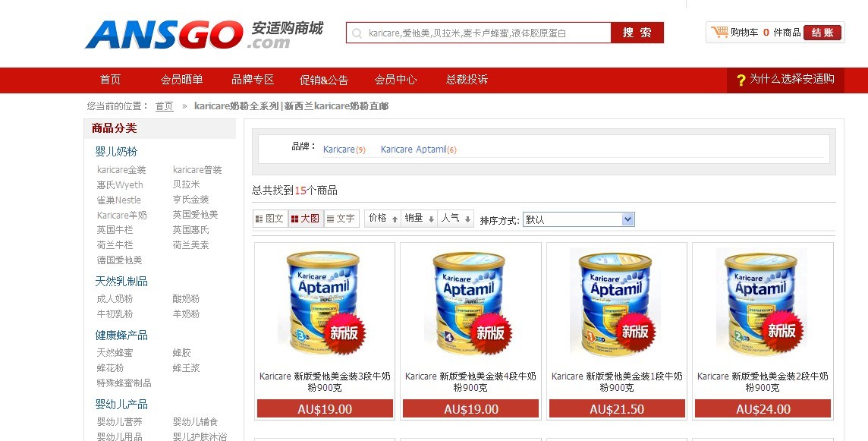This screenshot has height=441, width=868.
Task: Switch to 大图 grid view
Action: tap(305, 219)
